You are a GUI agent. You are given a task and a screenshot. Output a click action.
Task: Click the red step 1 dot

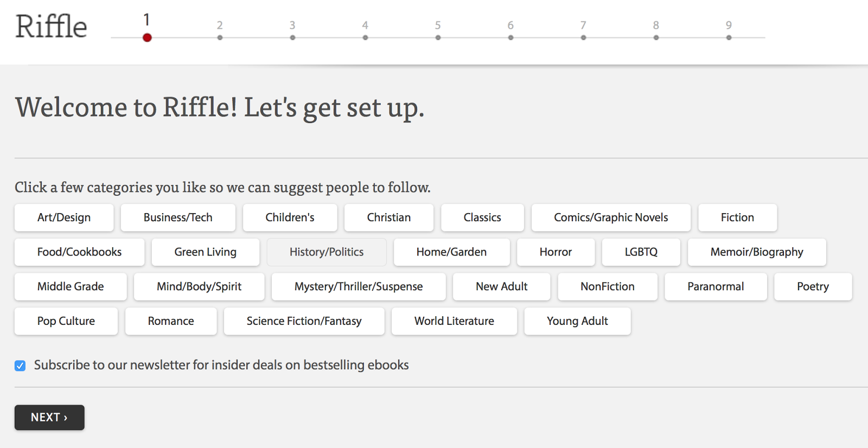147,37
